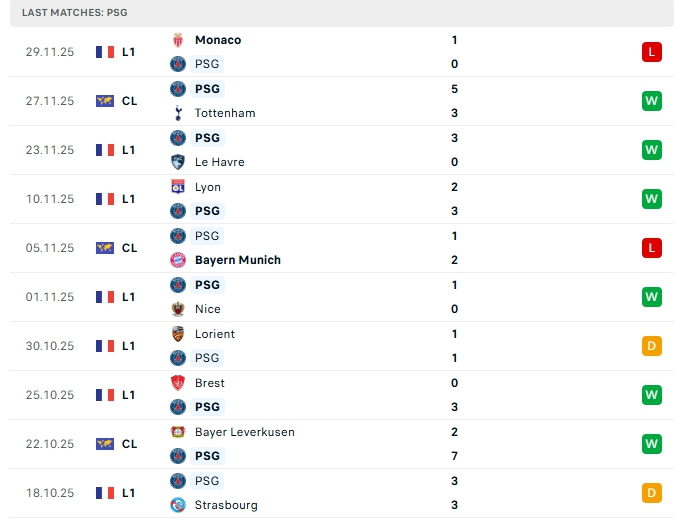Click the Bayer Leverkusen club crest
This screenshot has height=520, width=684.
click(x=178, y=432)
